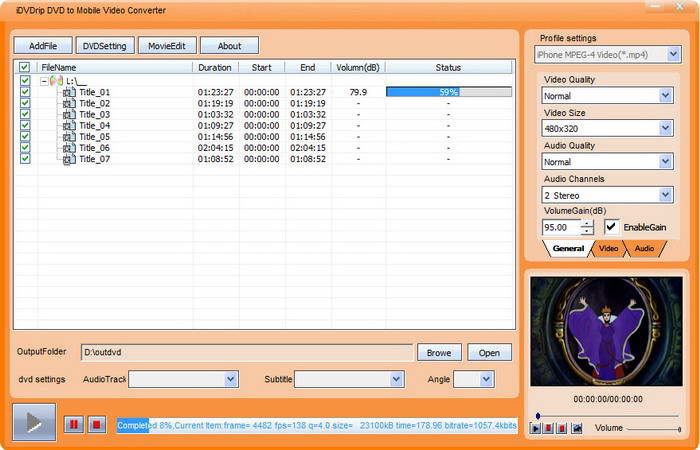Switch to the General tab

[568, 249]
